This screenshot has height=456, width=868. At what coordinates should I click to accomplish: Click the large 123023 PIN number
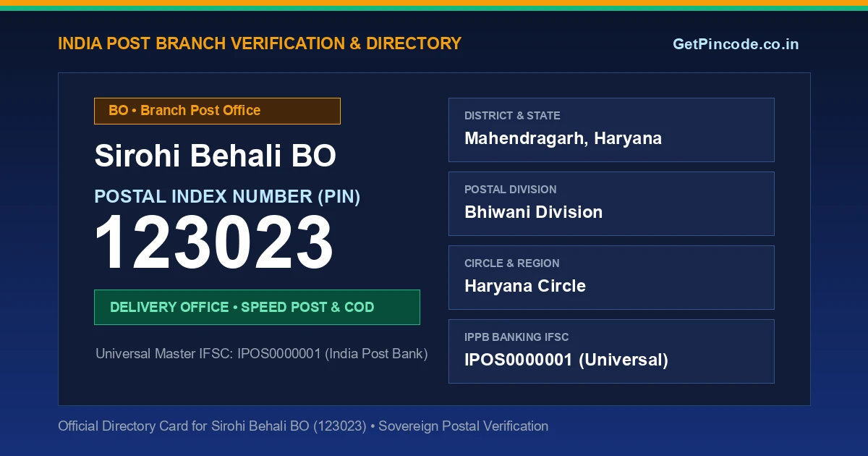(214, 243)
